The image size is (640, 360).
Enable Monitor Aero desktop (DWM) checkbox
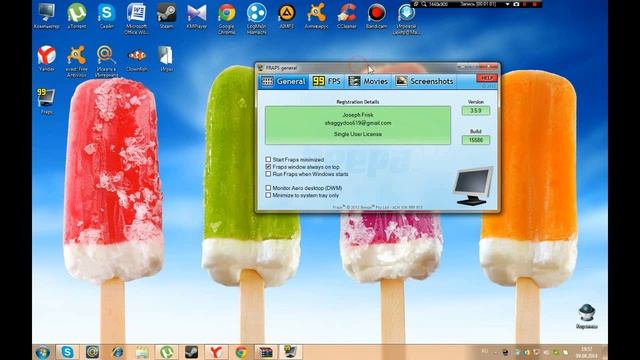coord(268,188)
